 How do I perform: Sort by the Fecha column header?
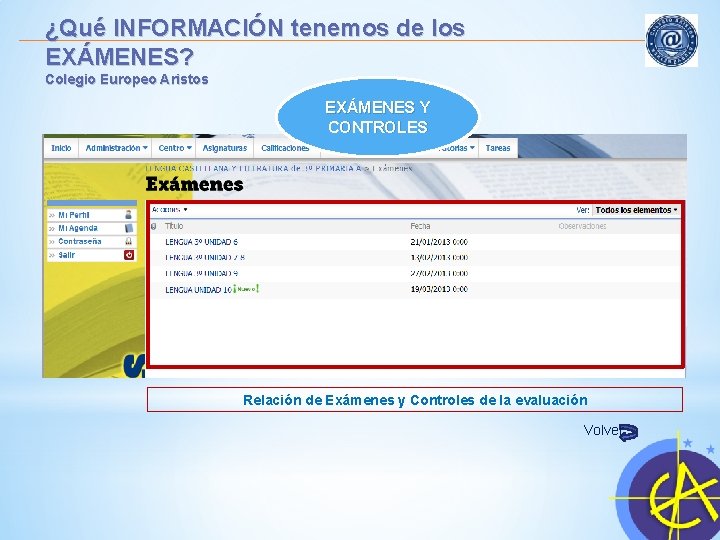click(420, 226)
